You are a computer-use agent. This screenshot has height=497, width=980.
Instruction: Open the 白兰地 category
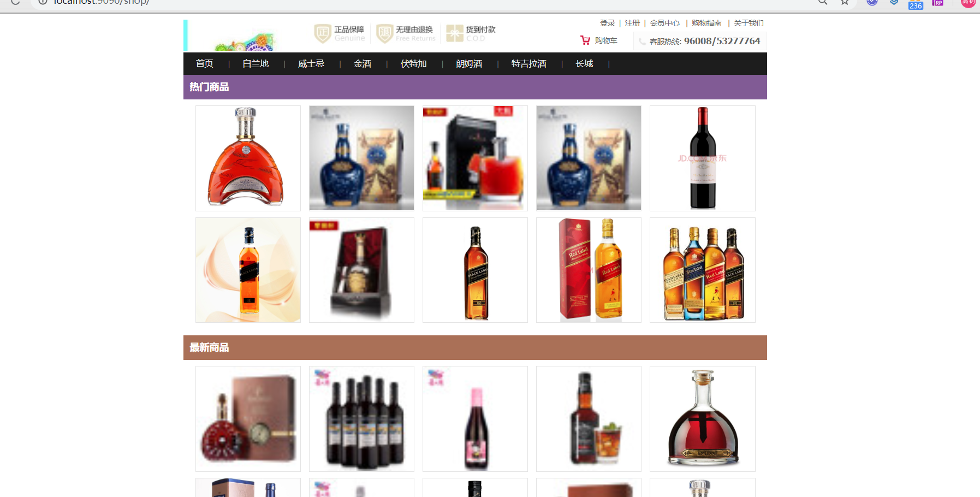tap(256, 64)
